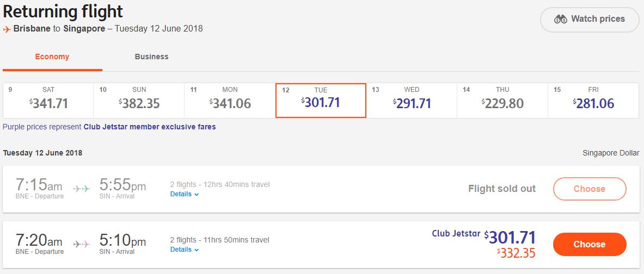Select Thursday 14 fare at $229.80
Image resolution: width=644 pixels, height=274 pixels.
point(502,101)
